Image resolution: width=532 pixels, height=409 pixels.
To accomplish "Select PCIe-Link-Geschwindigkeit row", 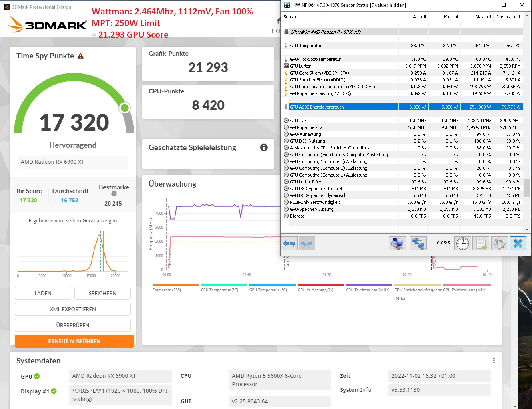I will click(x=402, y=202).
